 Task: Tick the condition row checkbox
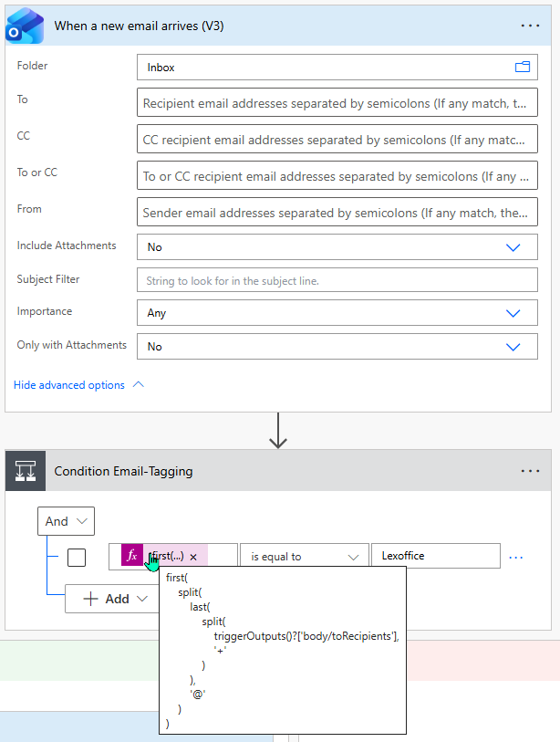coord(77,556)
